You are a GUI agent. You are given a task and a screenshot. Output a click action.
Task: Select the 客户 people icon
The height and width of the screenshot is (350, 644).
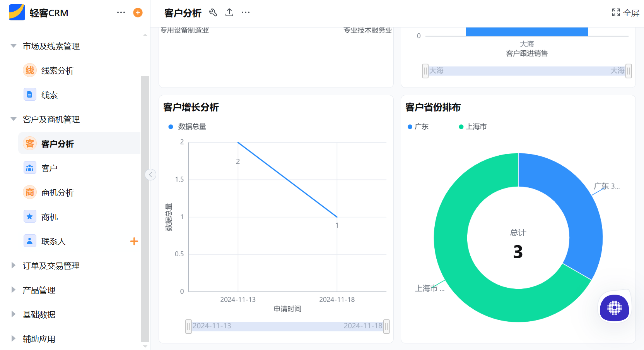click(29, 168)
